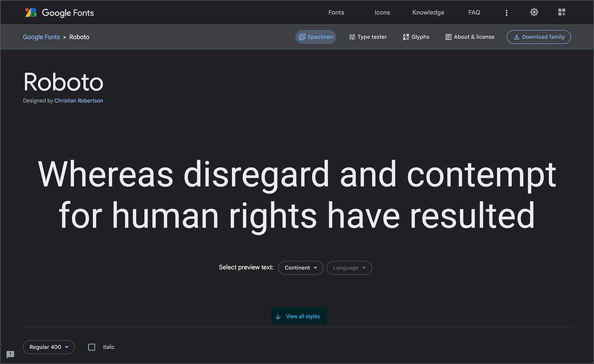Select the Specimen toggle in the toolbar
The width and height of the screenshot is (594, 364).
coord(315,36)
